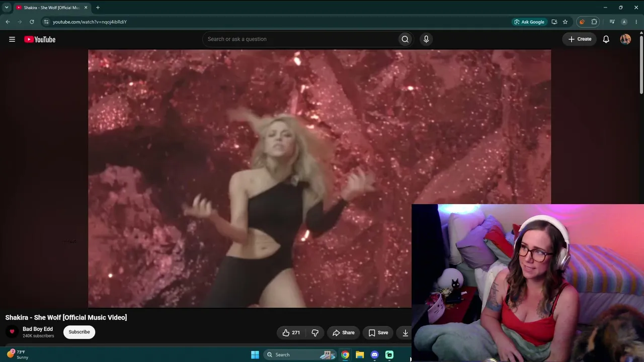Open the orange extension icon
This screenshot has width=644, height=362.
tap(582, 22)
